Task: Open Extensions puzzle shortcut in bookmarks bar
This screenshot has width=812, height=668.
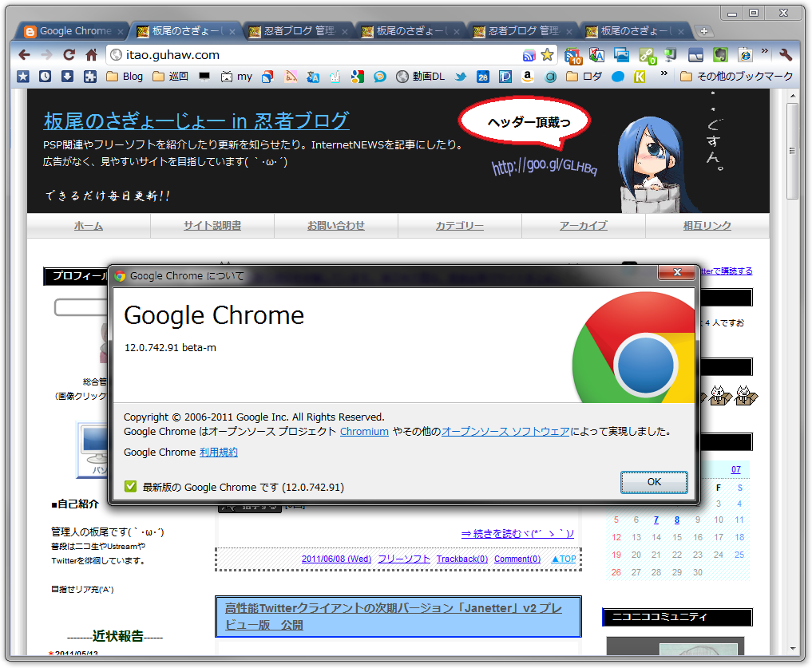Action: click(x=90, y=77)
